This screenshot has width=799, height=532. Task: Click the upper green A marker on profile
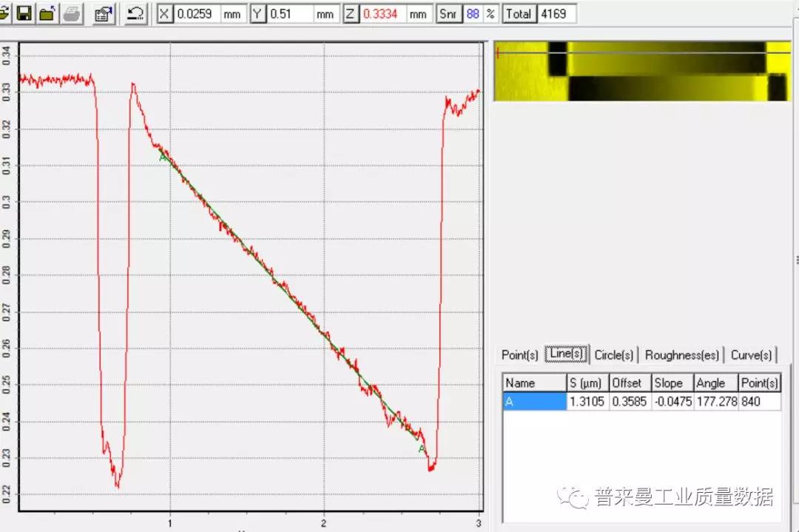pyautogui.click(x=163, y=158)
